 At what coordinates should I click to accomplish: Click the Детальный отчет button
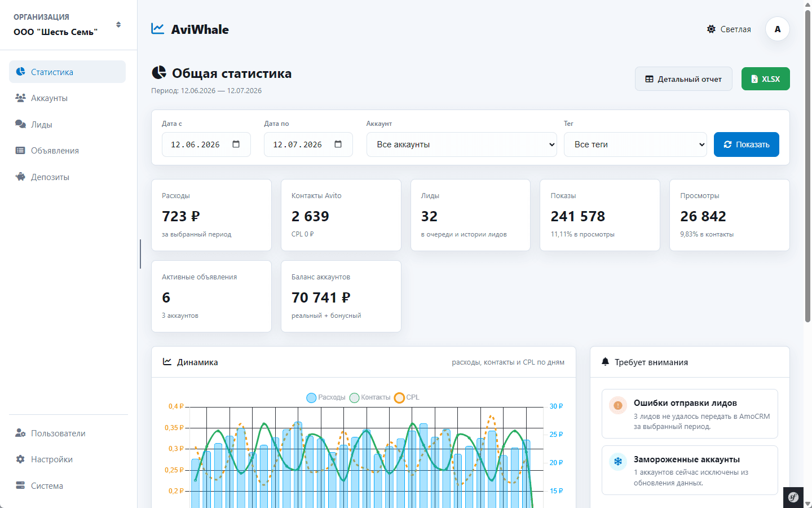683,79
